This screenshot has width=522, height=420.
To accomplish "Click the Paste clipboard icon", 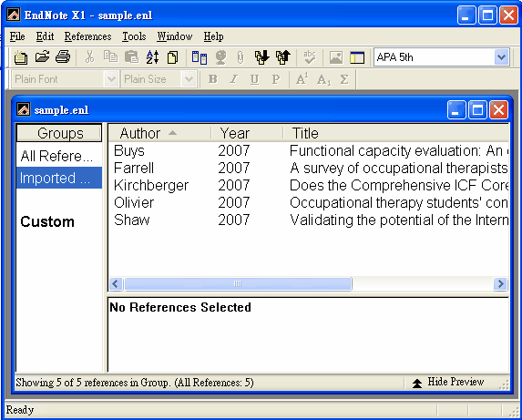I will (131, 57).
